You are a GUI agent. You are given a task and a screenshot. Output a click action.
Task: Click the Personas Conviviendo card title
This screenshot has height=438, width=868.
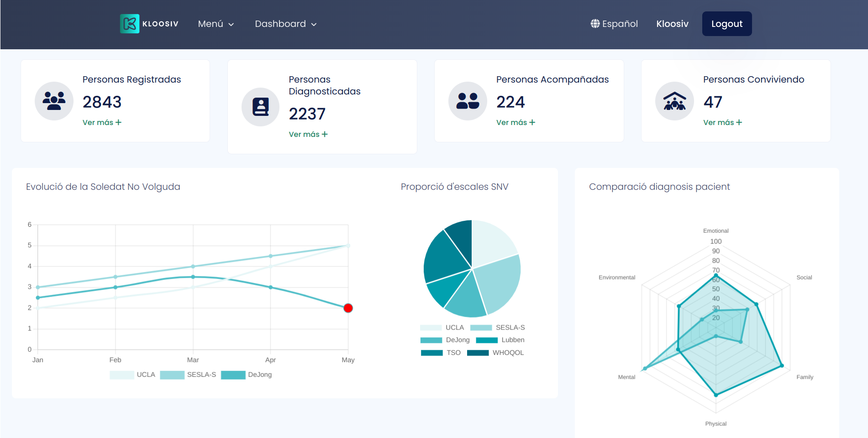tap(753, 79)
